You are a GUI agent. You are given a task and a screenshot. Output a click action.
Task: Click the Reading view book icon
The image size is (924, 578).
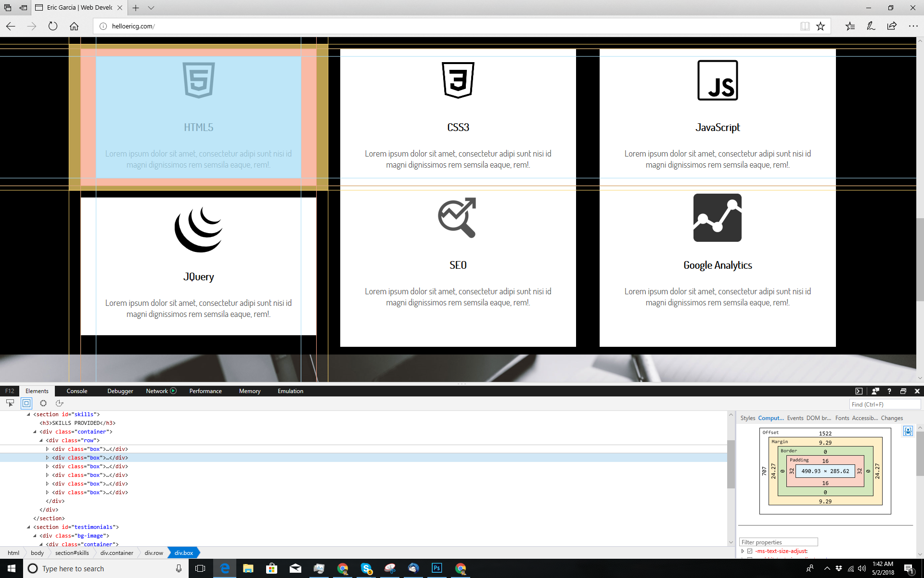pyautogui.click(x=805, y=26)
